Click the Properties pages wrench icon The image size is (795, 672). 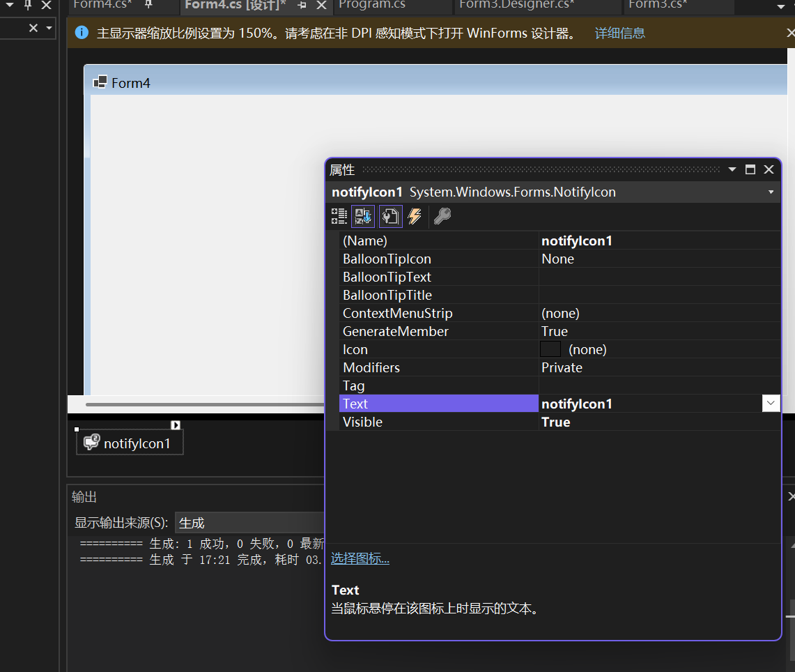click(390, 216)
